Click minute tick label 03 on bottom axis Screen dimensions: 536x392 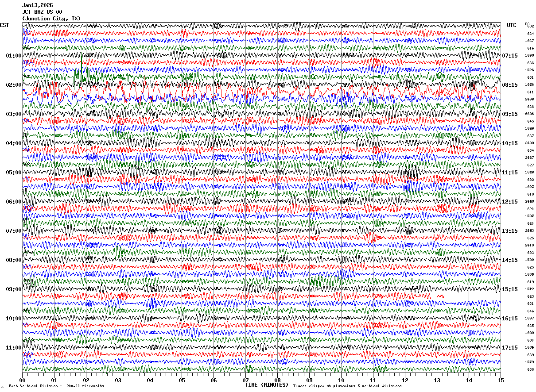[x=118, y=380]
